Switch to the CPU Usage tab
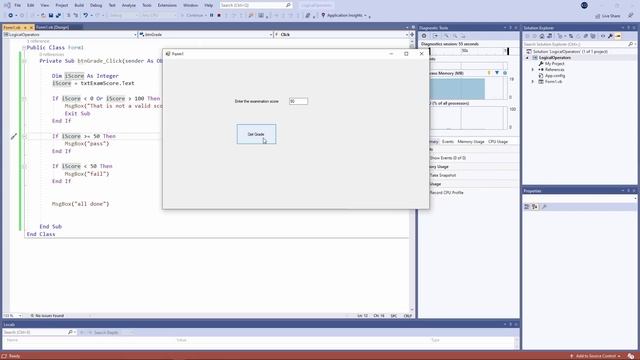The width and height of the screenshot is (640, 360). [498, 142]
